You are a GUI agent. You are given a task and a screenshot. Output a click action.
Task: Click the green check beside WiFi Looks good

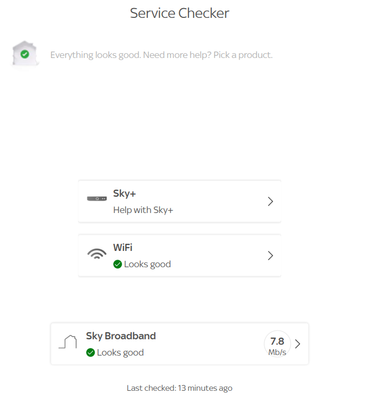point(117,264)
